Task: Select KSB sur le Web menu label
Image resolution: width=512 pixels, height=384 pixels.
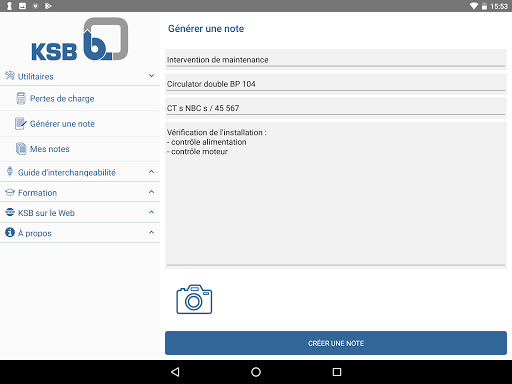Action: (x=46, y=213)
